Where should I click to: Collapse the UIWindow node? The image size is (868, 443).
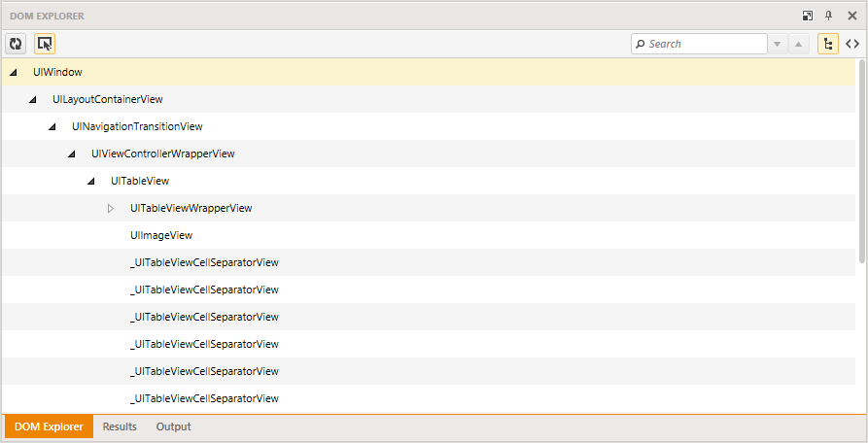pos(14,72)
